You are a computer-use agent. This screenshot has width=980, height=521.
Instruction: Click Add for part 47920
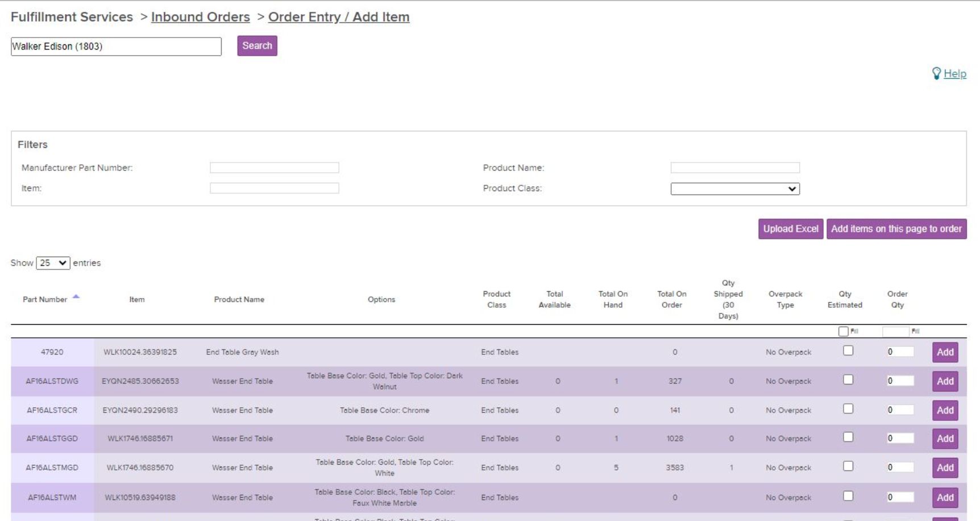point(945,352)
